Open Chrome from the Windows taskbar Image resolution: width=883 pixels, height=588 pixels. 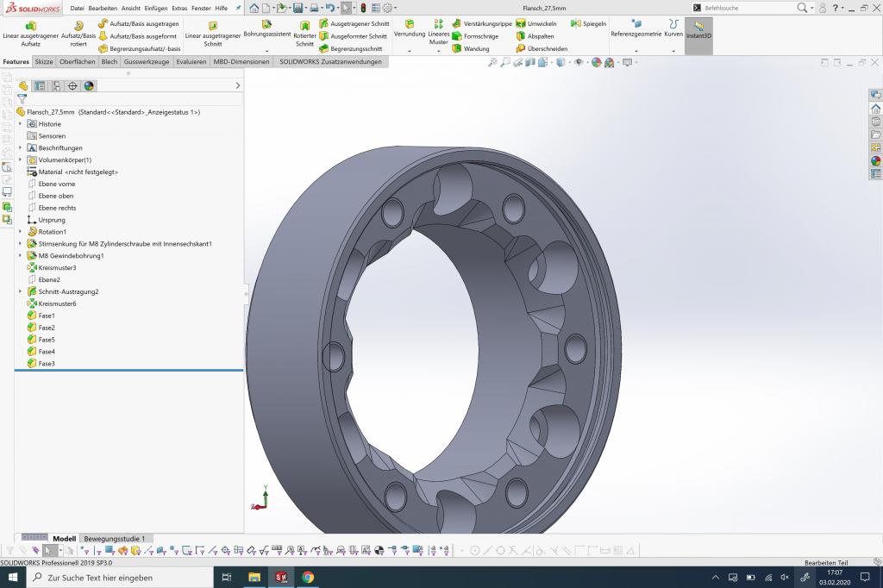coord(308,577)
